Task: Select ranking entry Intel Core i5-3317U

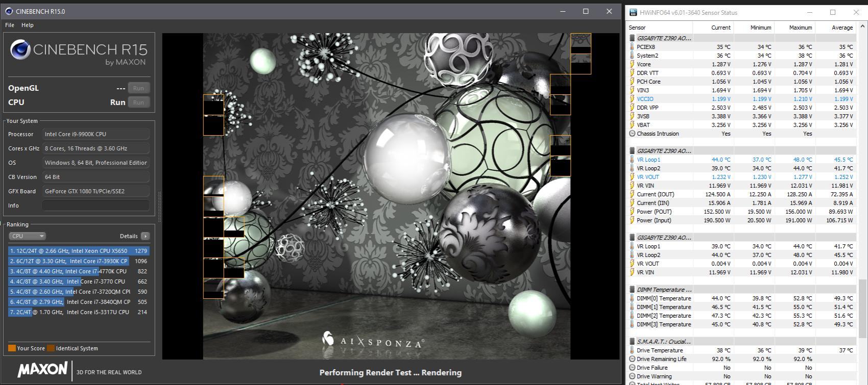Action: click(x=78, y=312)
